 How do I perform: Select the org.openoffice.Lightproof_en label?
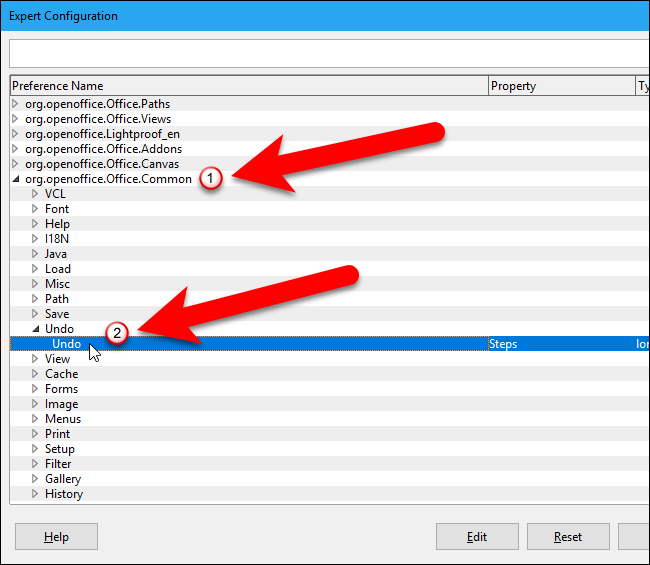(x=102, y=134)
